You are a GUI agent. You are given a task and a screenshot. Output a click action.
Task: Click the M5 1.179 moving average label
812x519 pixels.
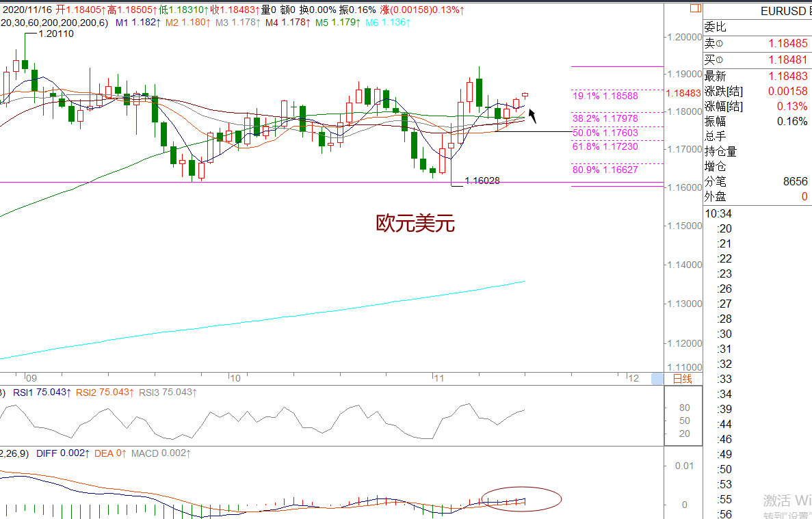point(337,23)
